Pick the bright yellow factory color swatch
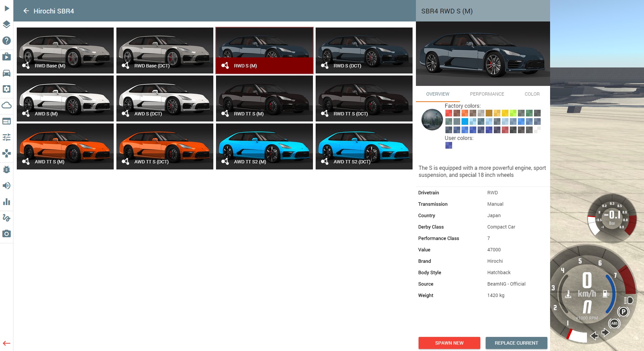 (x=505, y=113)
